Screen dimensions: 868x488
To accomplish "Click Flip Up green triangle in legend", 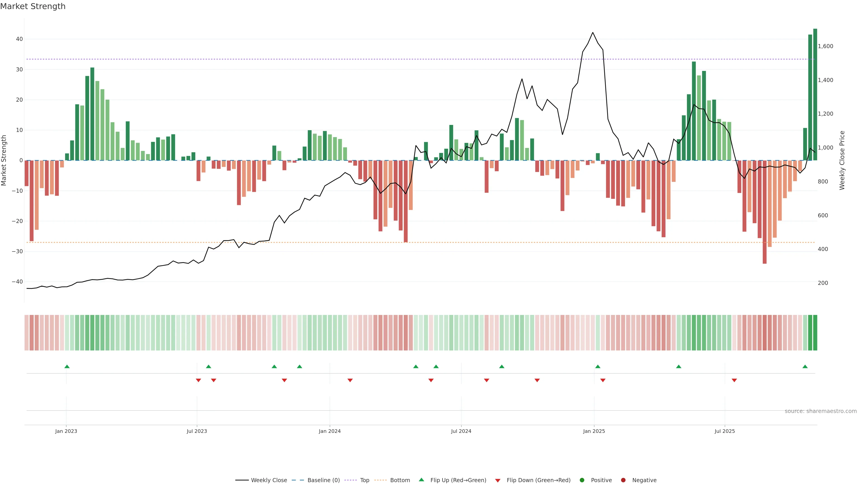I will click(x=421, y=480).
